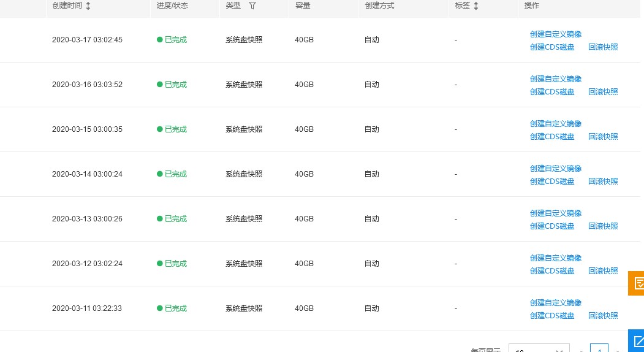Expand the per-page count dropdown
644x352 pixels.
[539, 348]
